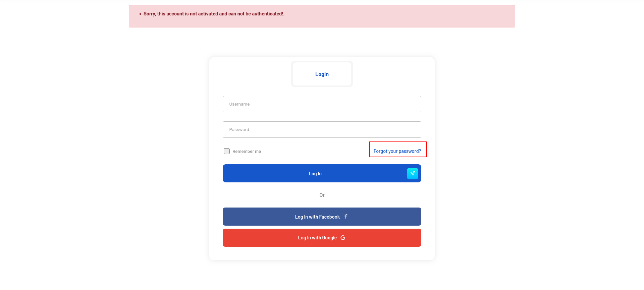Screen dimensions: 644x290
Task: Click the "Password" placeholder text
Action: [x=239, y=130]
